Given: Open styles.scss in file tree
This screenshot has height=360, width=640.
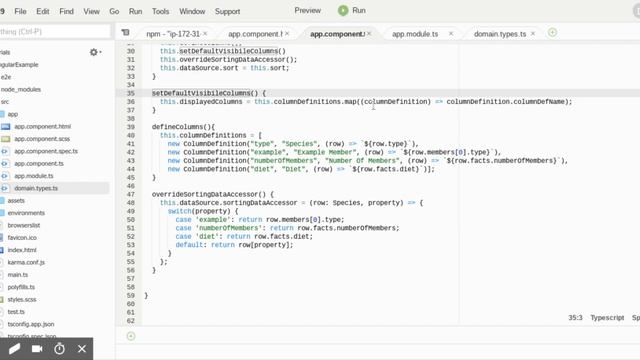Looking at the screenshot, I should coord(22,299).
